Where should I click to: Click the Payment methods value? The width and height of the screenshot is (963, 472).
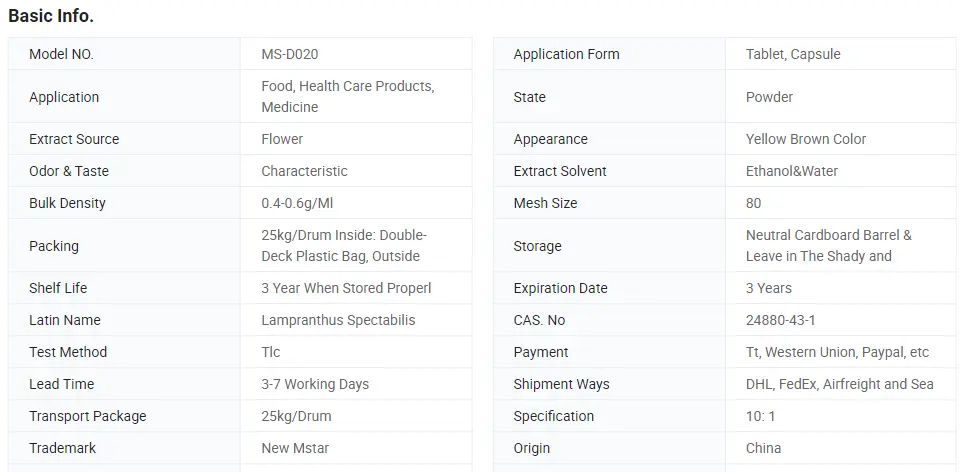point(837,352)
